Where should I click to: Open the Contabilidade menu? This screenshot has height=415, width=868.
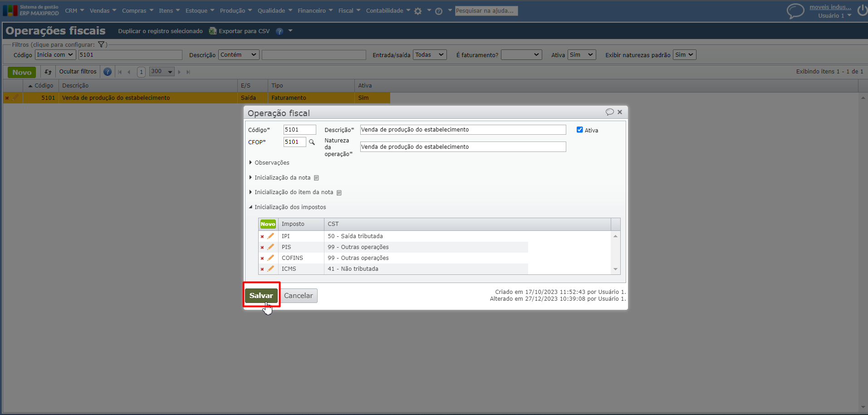pyautogui.click(x=388, y=11)
